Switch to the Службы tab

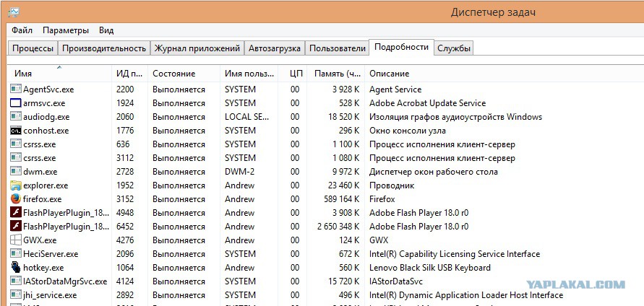[x=454, y=48]
